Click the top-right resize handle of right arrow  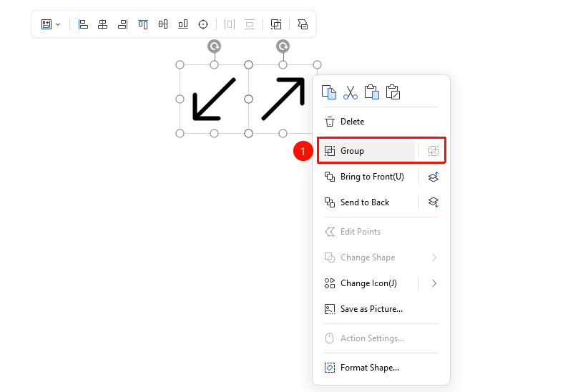[x=317, y=65]
